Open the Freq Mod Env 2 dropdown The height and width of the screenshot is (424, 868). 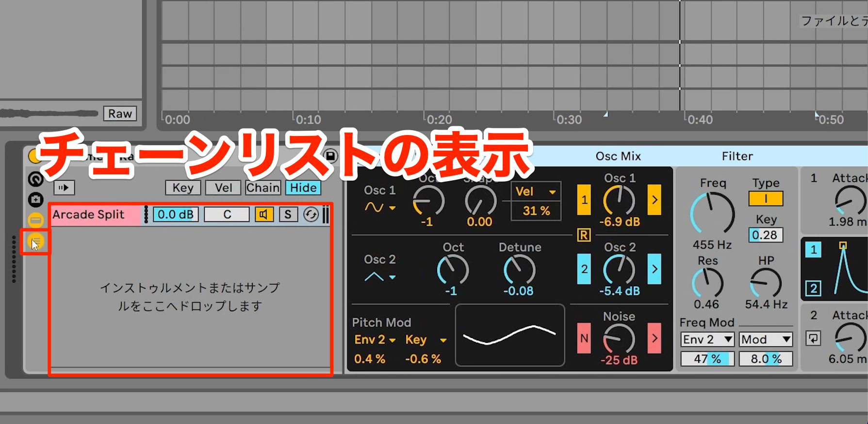707,339
